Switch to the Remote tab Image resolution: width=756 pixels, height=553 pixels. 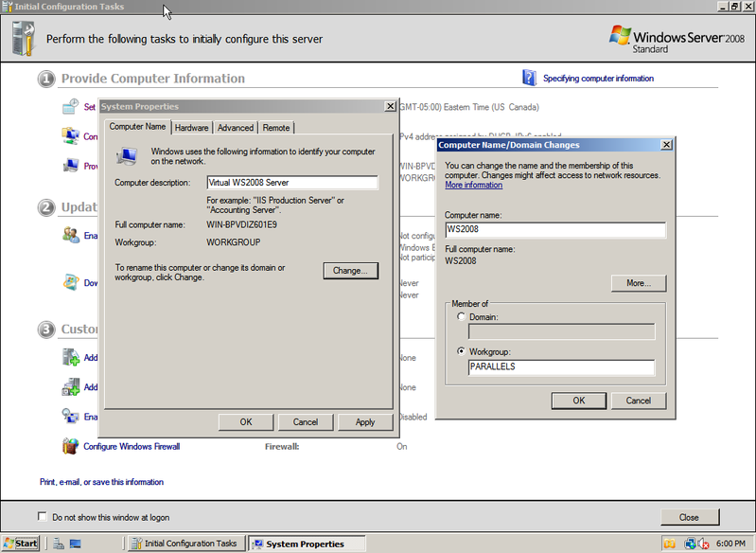pyautogui.click(x=276, y=128)
